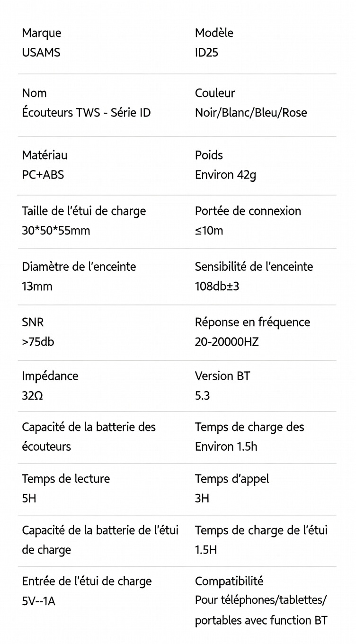Click the USAMS brand value
The image size is (356, 644).
coord(41,53)
